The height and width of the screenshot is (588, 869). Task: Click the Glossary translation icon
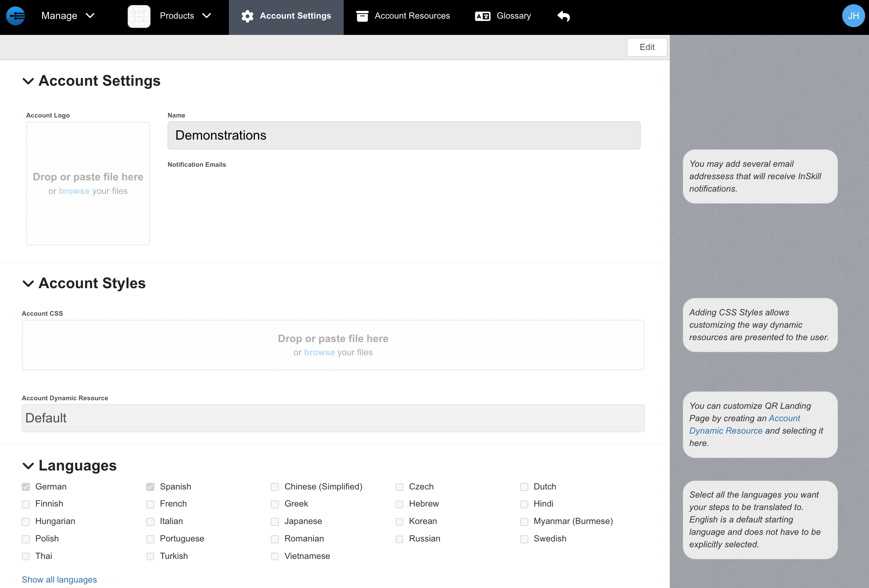(x=483, y=16)
